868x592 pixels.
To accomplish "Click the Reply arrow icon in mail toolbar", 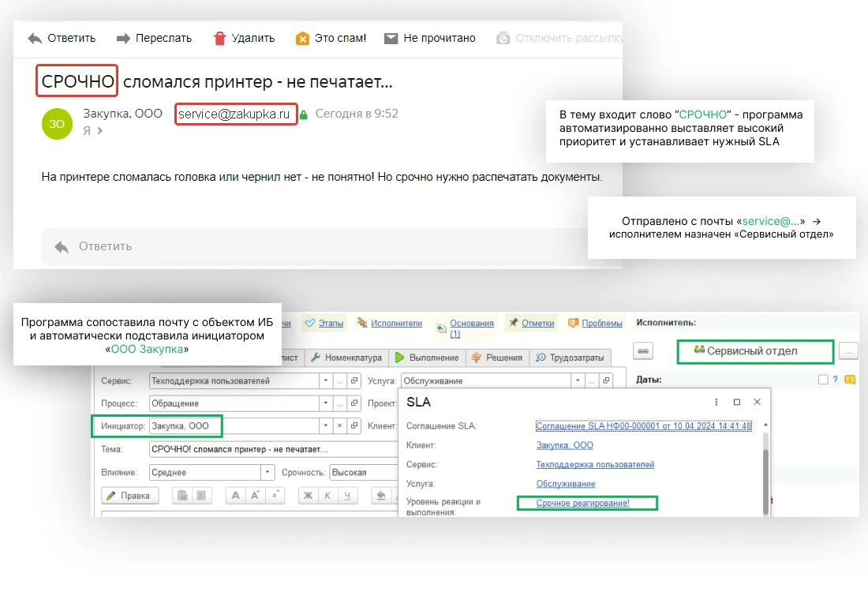I will point(34,38).
